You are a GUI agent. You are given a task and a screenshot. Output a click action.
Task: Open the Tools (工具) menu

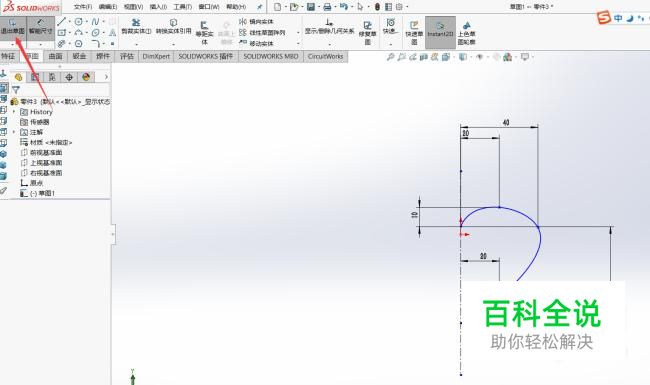pos(182,7)
